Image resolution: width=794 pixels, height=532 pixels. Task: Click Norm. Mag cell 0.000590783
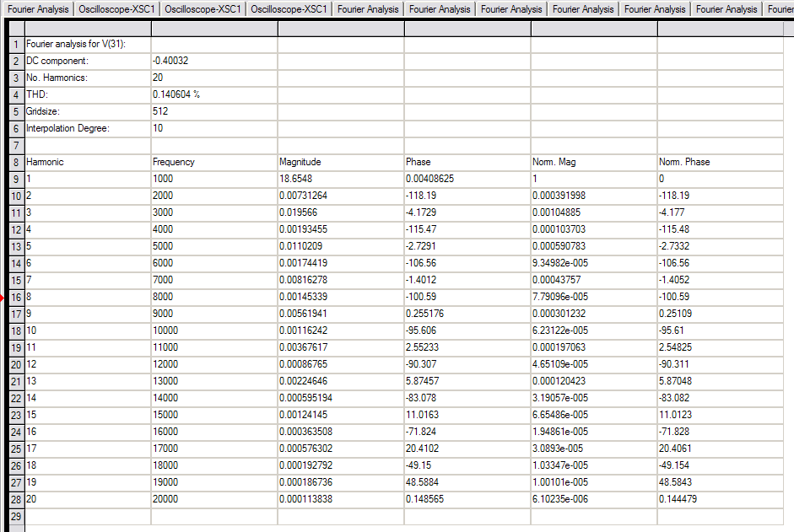(x=594, y=246)
